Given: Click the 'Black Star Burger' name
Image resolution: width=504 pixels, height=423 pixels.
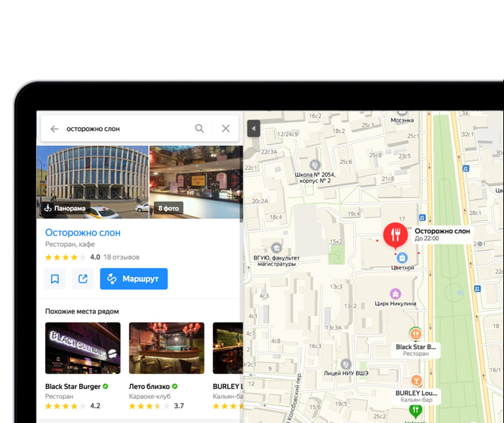Looking at the screenshot, I should tap(73, 386).
